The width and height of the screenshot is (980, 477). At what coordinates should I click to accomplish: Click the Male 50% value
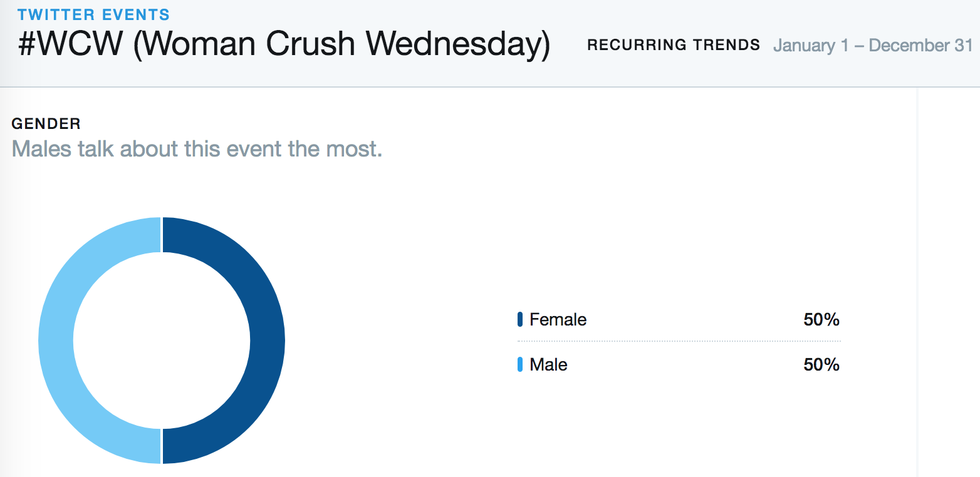tap(821, 365)
